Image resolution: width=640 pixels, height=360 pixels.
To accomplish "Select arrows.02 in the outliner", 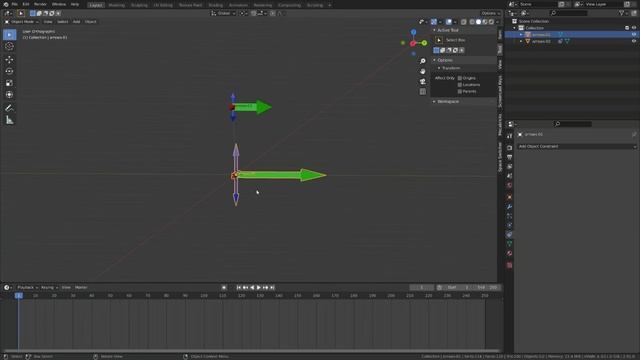I will 541,41.
